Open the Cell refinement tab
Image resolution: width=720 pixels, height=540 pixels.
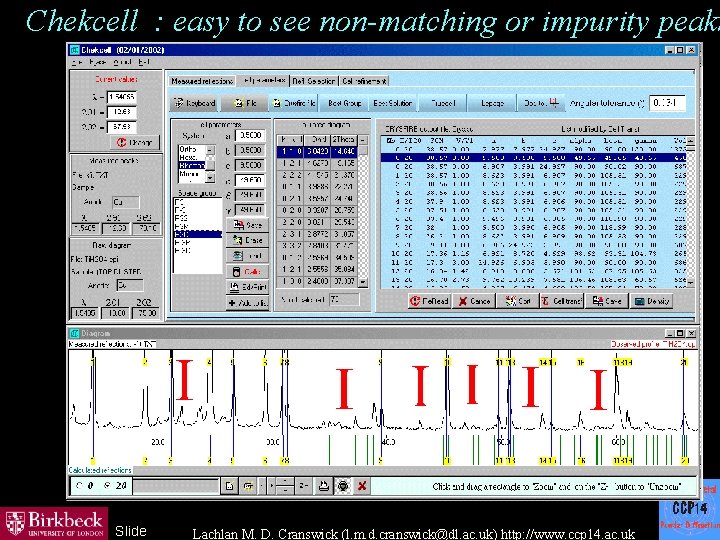click(x=365, y=81)
